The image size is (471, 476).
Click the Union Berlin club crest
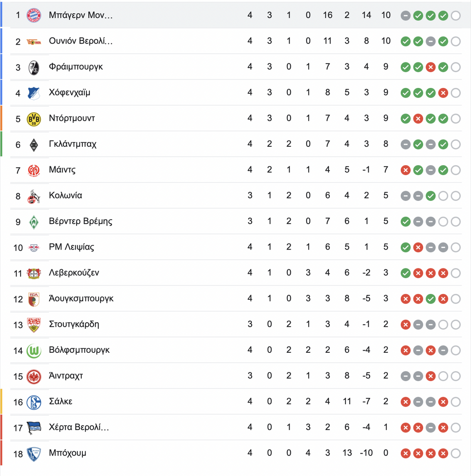coord(34,42)
